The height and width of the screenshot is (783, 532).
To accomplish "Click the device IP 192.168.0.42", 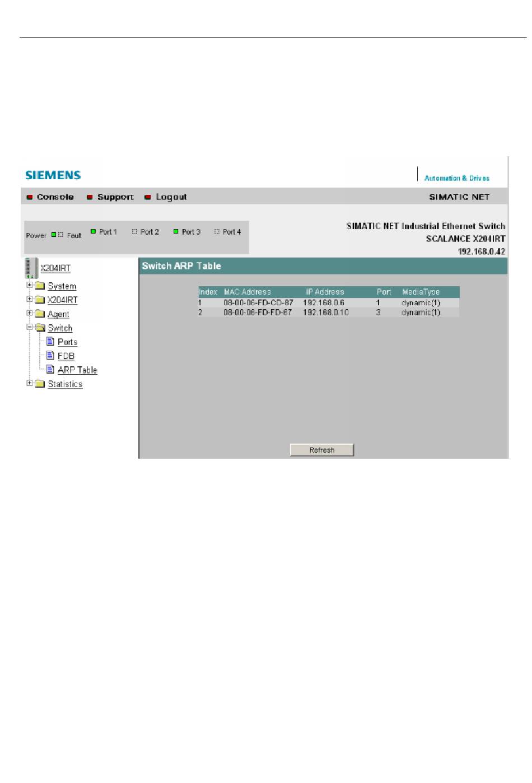I will point(482,251).
